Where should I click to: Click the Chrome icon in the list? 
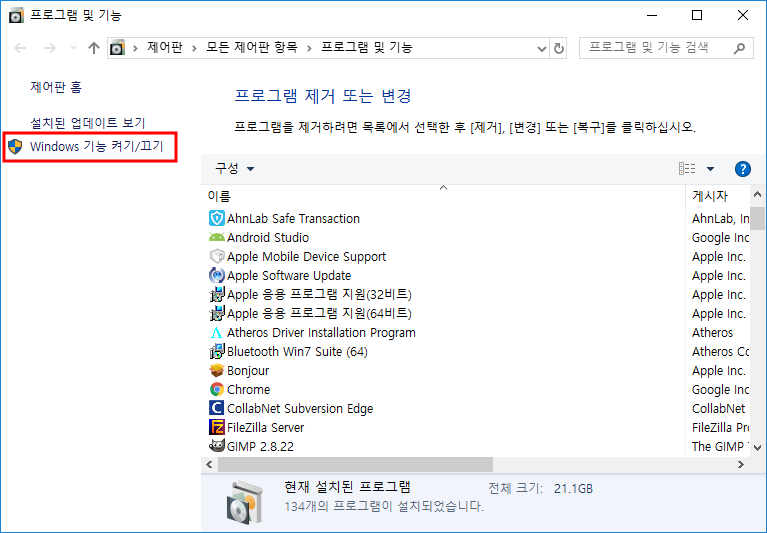pos(217,390)
